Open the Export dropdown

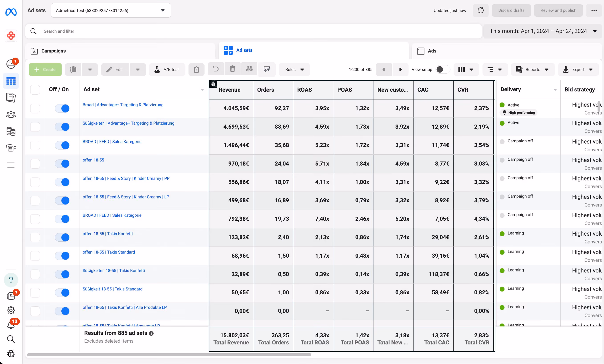(x=578, y=70)
